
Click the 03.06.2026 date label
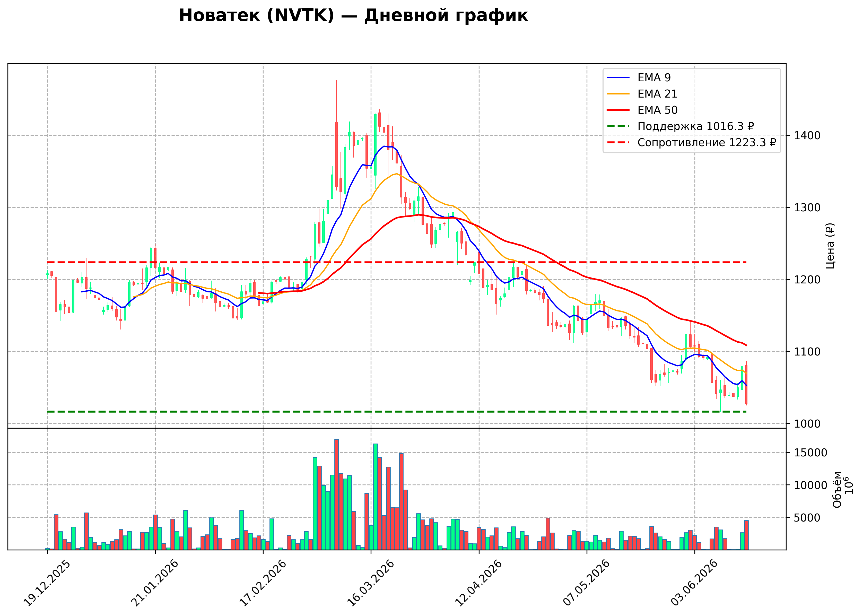pos(694,583)
